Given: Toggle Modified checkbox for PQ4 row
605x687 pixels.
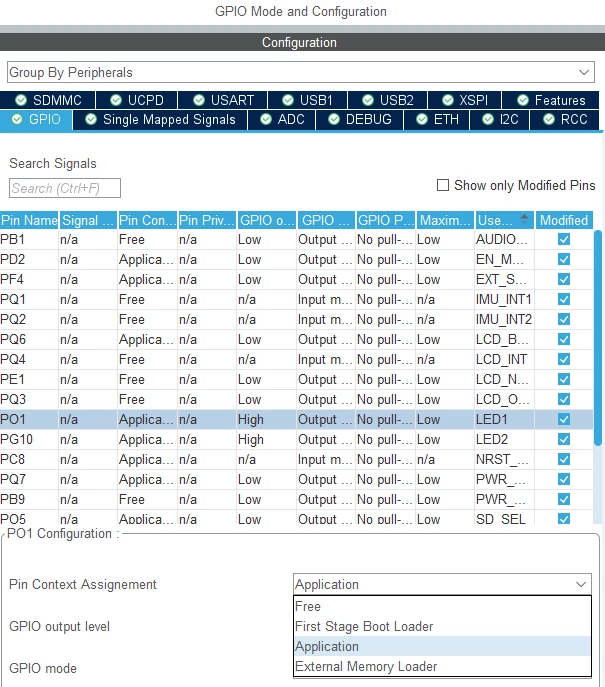Looking at the screenshot, I should pos(564,359).
